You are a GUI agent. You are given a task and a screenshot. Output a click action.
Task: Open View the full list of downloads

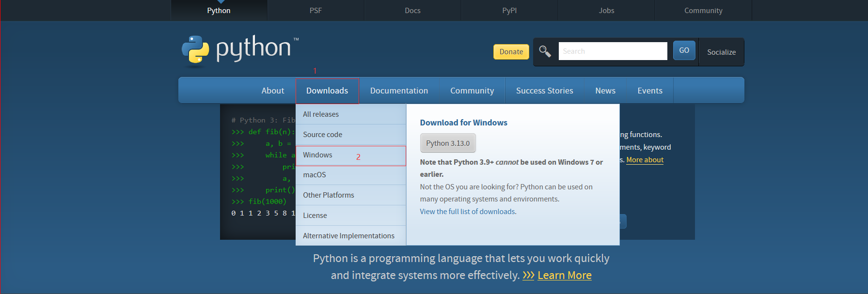tap(468, 212)
